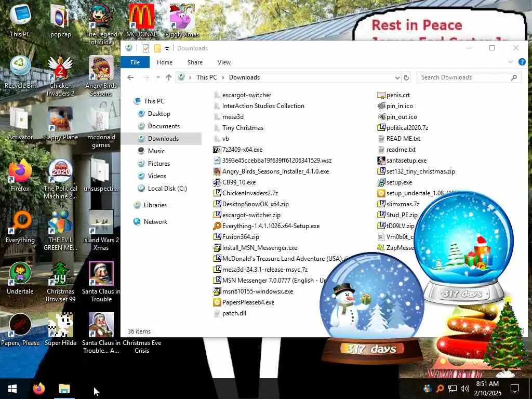Open the Quick Access Toolbar customize dropdown
Screen dimensions: 532x399
point(167,48)
